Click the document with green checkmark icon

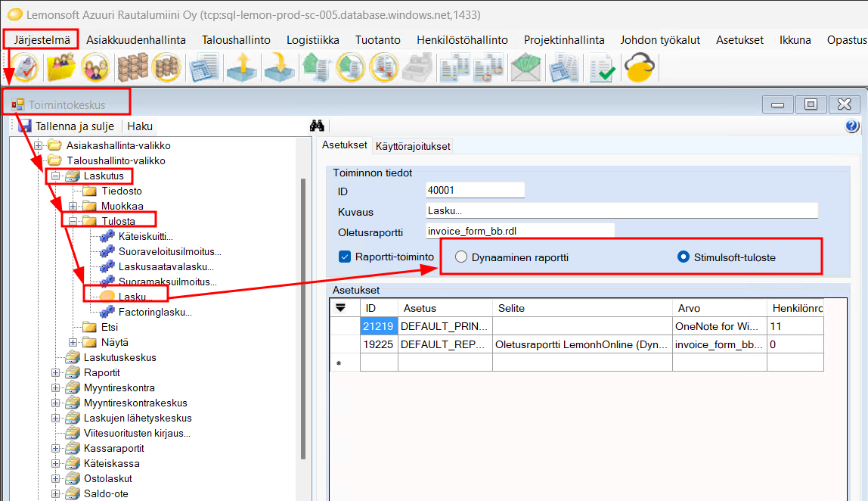(602, 67)
